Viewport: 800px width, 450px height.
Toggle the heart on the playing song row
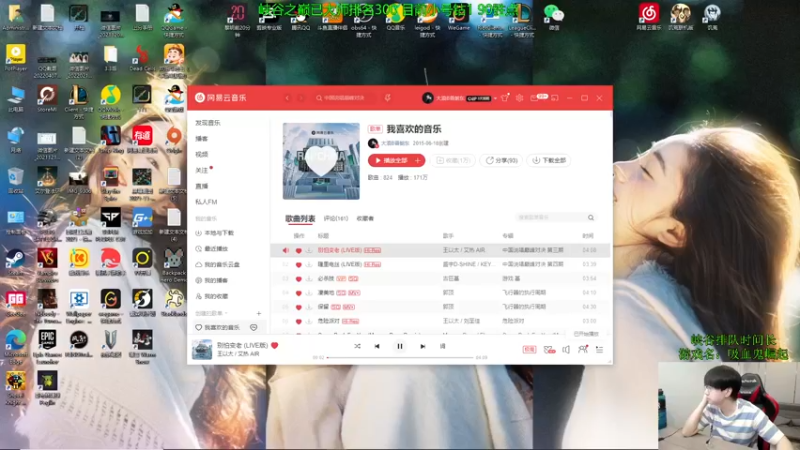point(298,251)
